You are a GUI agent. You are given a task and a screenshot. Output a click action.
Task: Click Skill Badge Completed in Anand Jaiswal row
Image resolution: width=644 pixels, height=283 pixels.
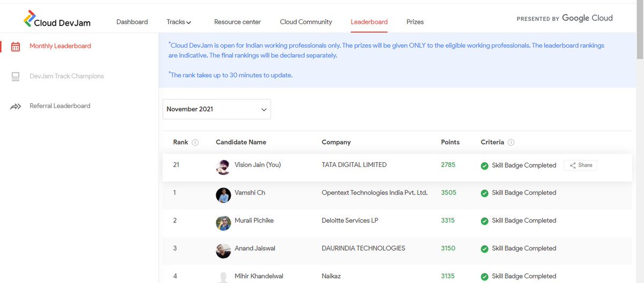click(x=524, y=249)
